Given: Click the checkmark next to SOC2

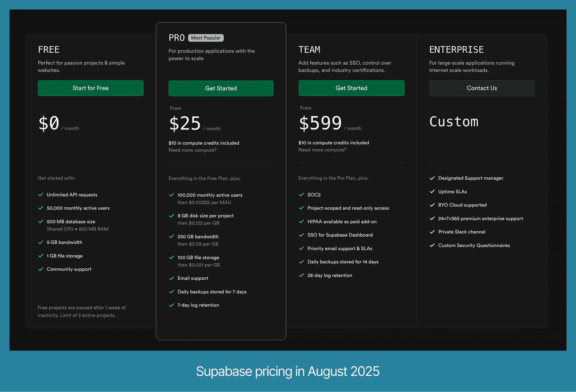Looking at the screenshot, I should tap(301, 194).
